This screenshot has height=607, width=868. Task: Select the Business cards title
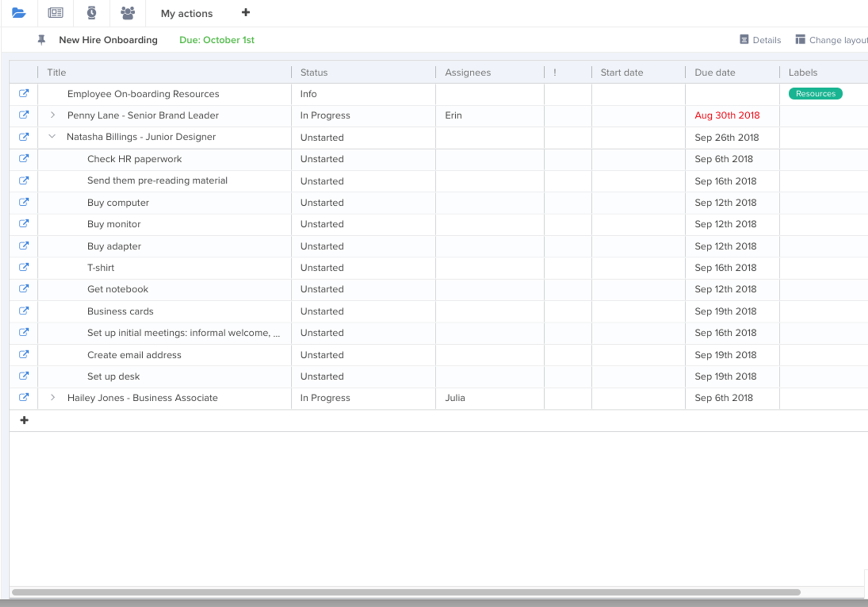[120, 311]
